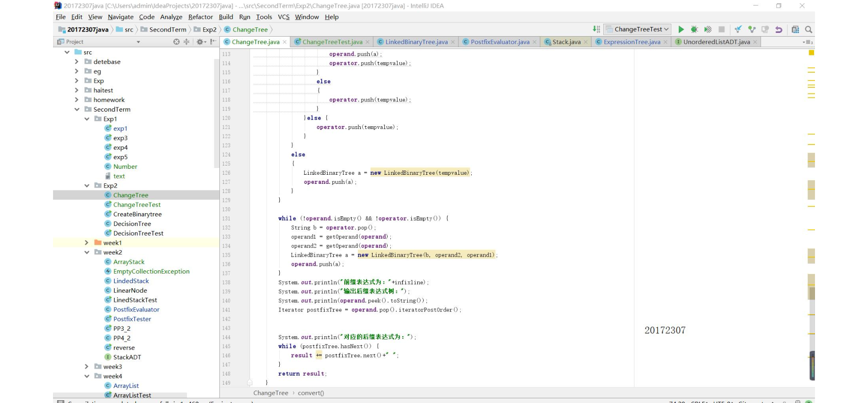Switch to the ExpressionTree.java tab
Viewport: 868px width, 403px height.
coord(632,42)
